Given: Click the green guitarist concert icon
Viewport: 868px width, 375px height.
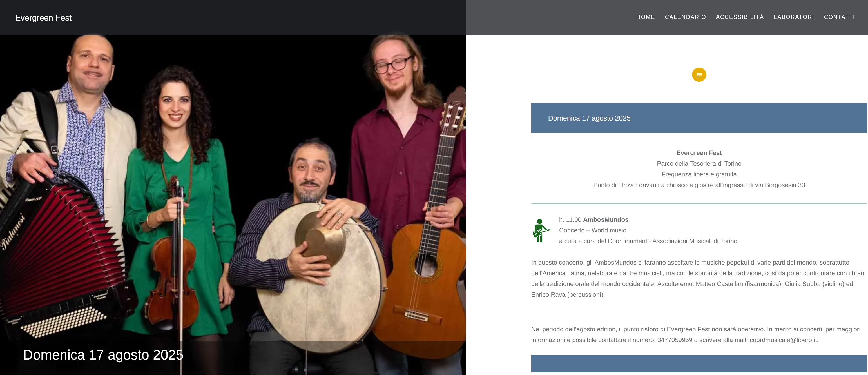Looking at the screenshot, I should pyautogui.click(x=541, y=230).
